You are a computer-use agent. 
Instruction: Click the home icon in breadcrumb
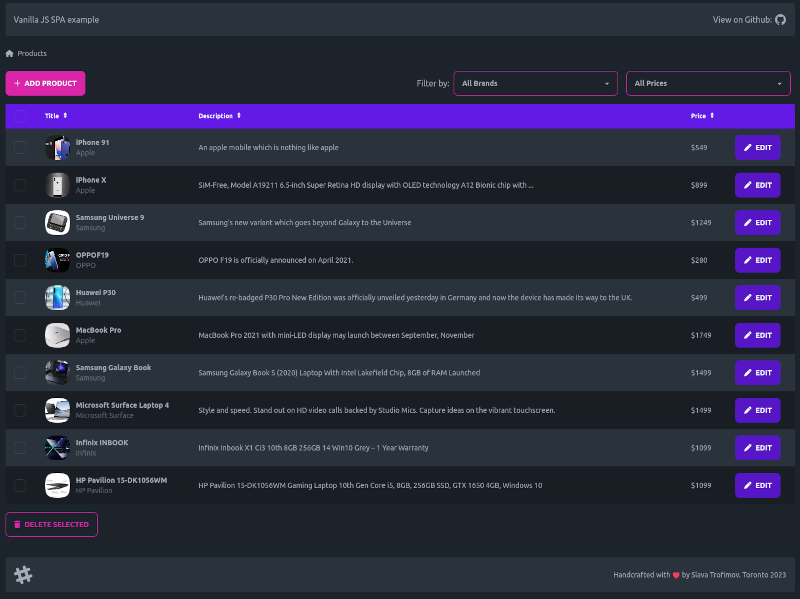10,53
